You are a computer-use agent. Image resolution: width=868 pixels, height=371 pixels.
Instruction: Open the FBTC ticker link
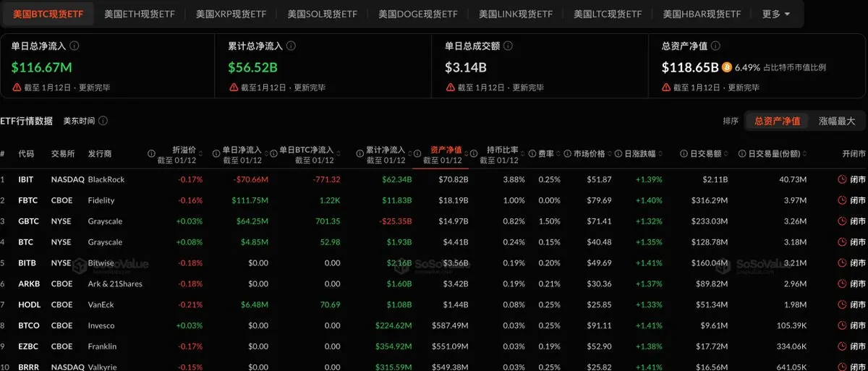tap(27, 200)
